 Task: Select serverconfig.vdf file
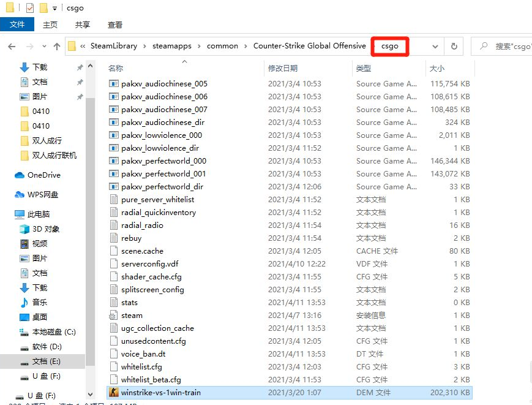click(x=149, y=264)
